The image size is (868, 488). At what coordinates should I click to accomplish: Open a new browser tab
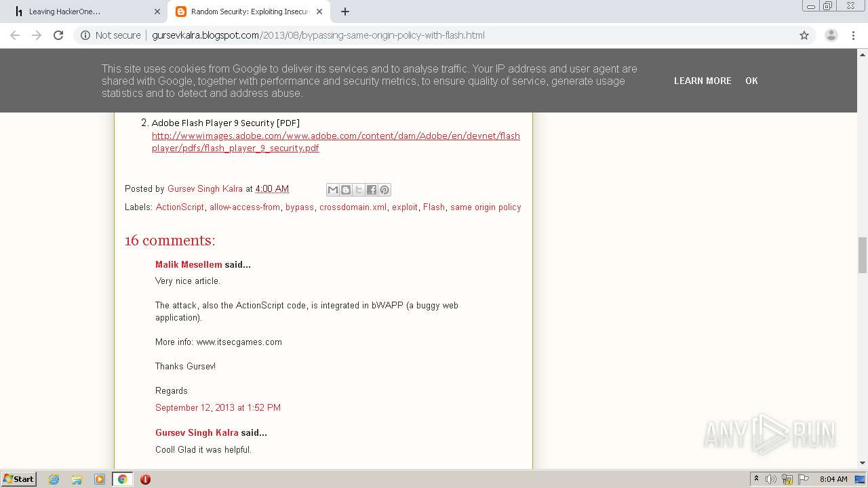click(345, 12)
